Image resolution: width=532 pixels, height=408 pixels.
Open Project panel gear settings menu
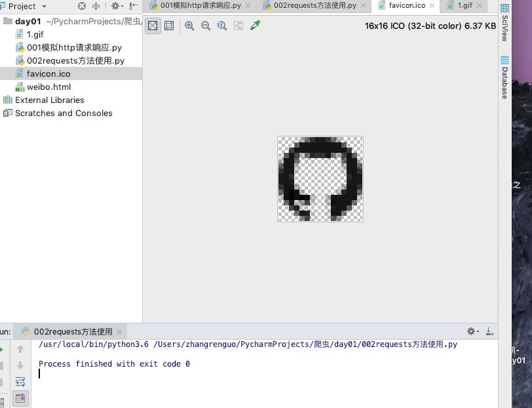[116, 6]
